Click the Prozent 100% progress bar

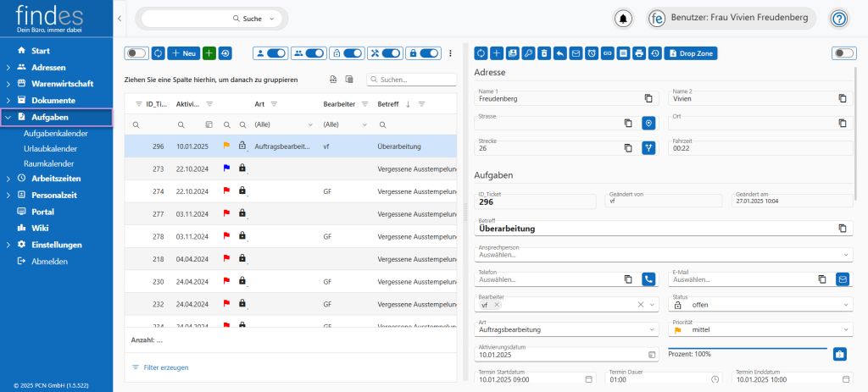pos(747,348)
